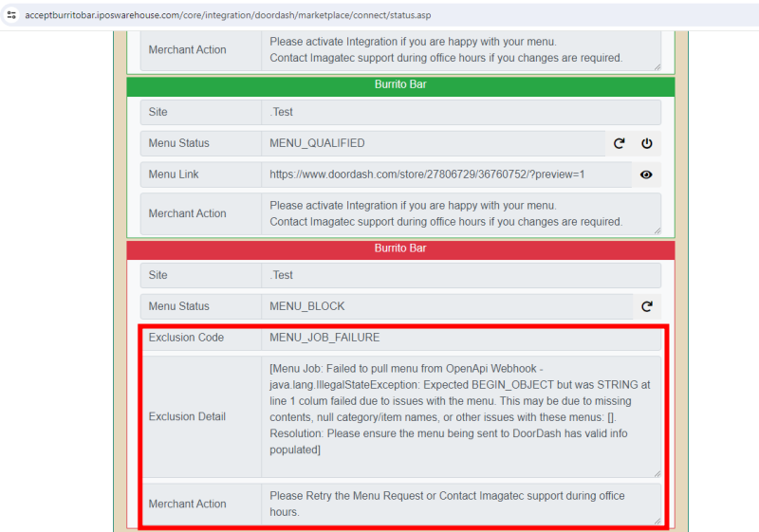Screen dimensions: 759x532
Task: Click the MENU_BLOCK status field
Action: point(446,306)
